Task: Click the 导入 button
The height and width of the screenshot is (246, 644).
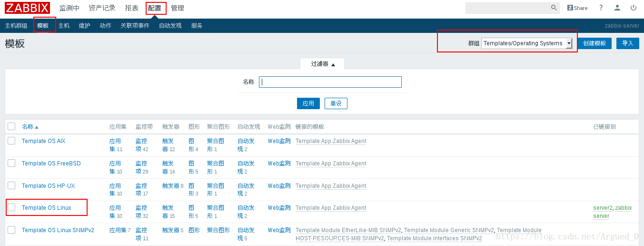Action: tap(628, 43)
